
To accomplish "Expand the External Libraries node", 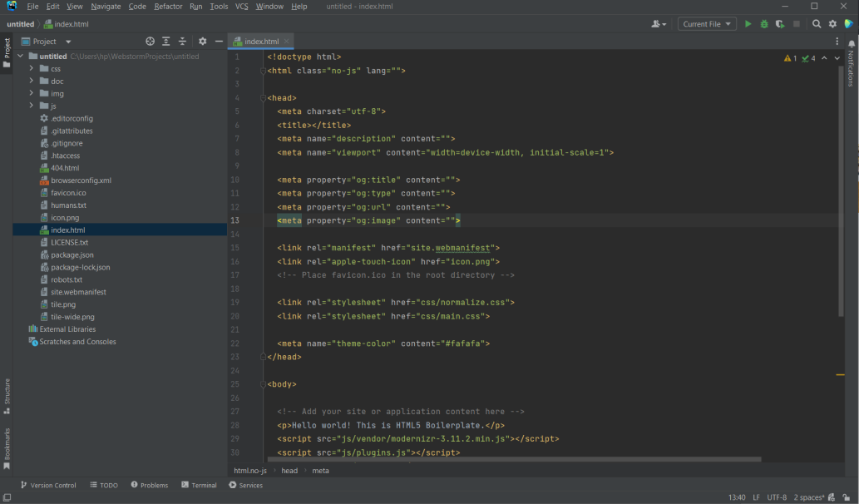I will [x=21, y=329].
